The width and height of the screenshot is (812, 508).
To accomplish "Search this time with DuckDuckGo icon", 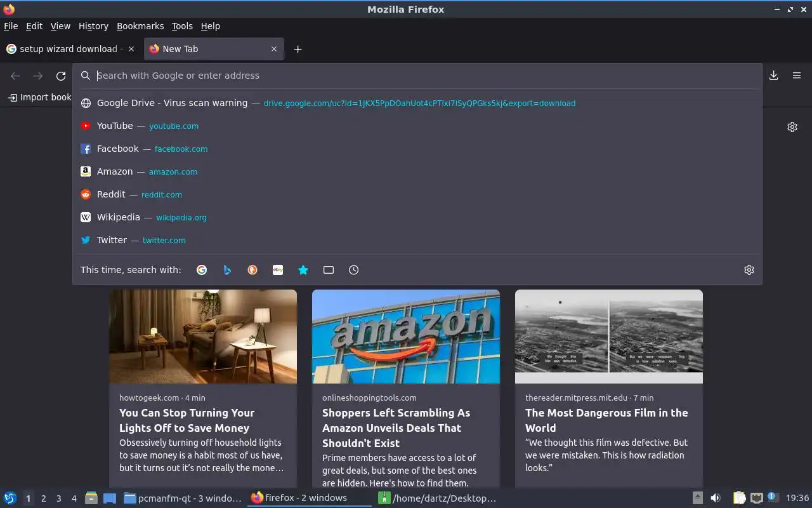I will 252,270.
